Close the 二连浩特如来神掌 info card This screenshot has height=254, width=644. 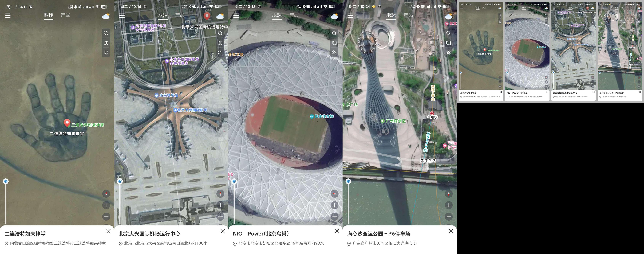pos(109,231)
